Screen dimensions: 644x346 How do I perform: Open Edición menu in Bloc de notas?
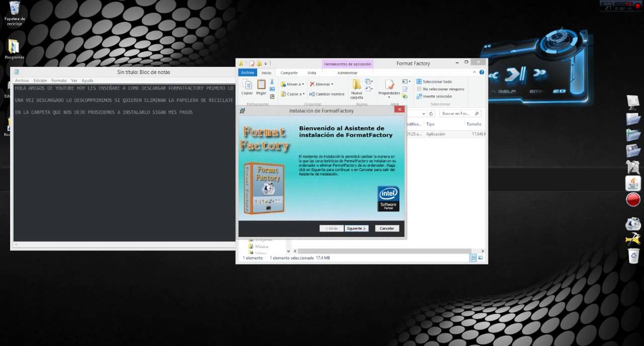coord(40,80)
